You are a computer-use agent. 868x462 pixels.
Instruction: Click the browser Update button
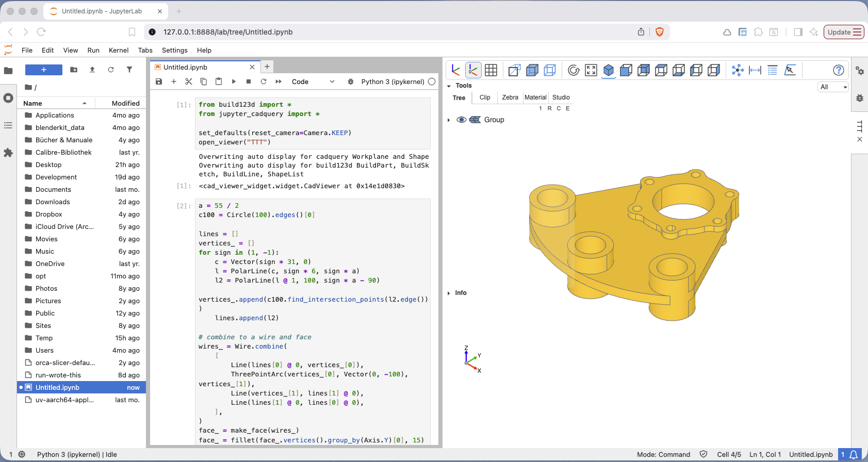[844, 32]
